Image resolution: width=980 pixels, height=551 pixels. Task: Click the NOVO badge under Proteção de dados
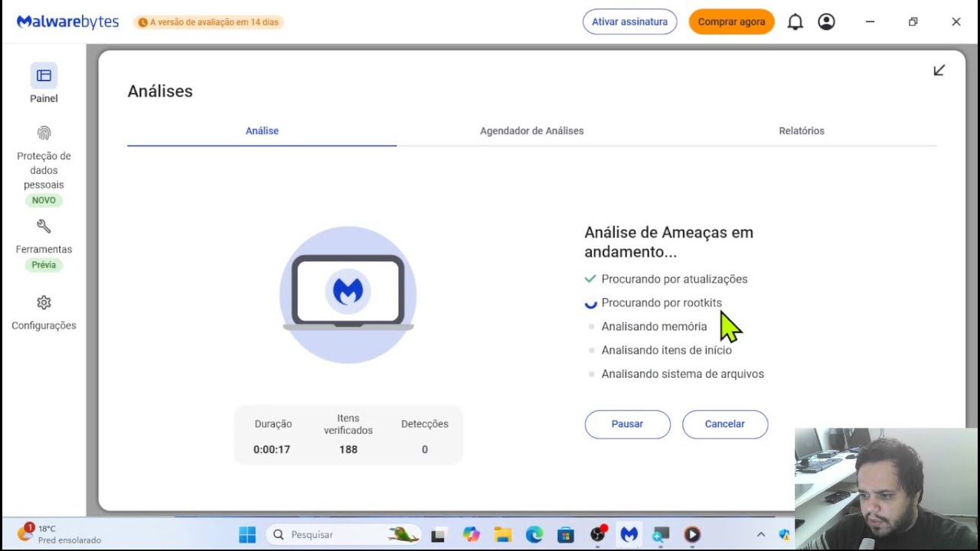click(44, 201)
